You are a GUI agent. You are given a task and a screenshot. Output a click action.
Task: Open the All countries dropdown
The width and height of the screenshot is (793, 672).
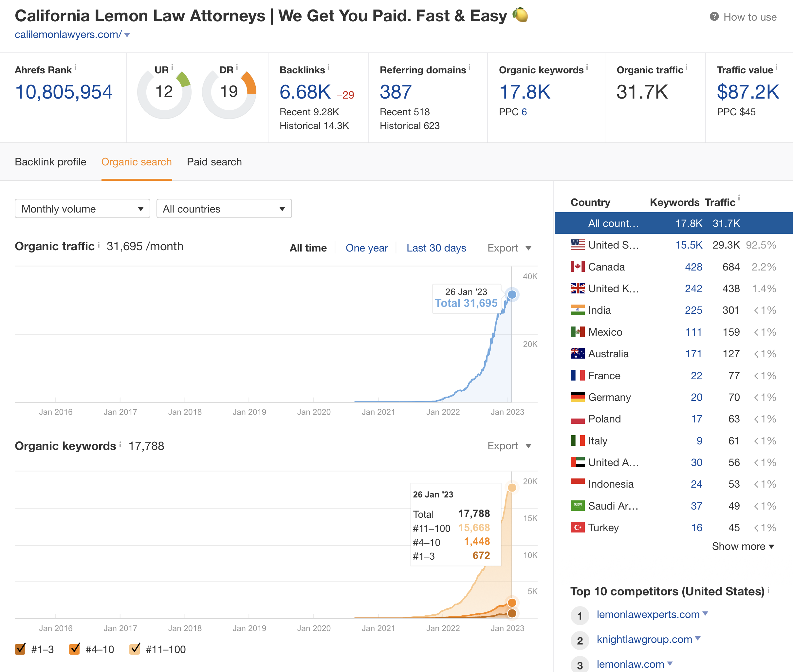click(224, 208)
